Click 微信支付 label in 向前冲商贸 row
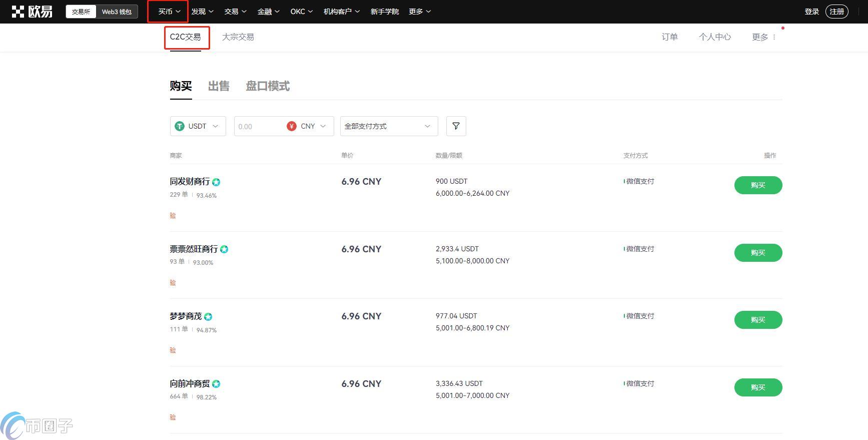Viewport: 868px width, 440px height. [x=639, y=383]
